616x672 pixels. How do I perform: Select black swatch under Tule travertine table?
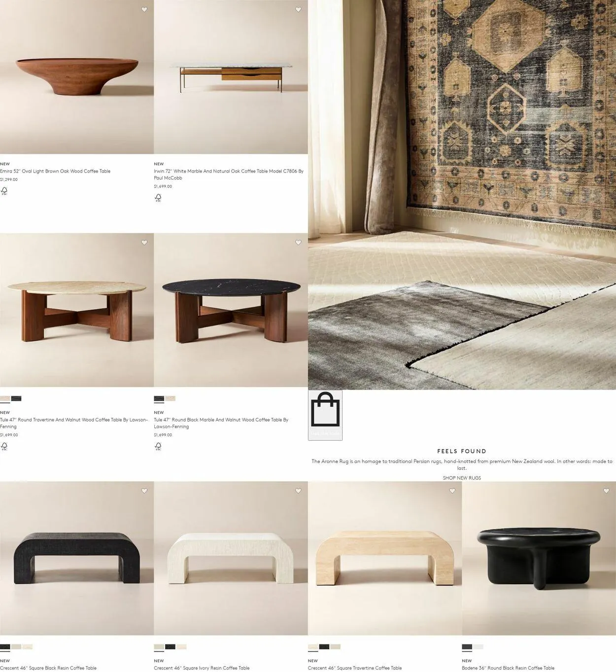click(16, 398)
